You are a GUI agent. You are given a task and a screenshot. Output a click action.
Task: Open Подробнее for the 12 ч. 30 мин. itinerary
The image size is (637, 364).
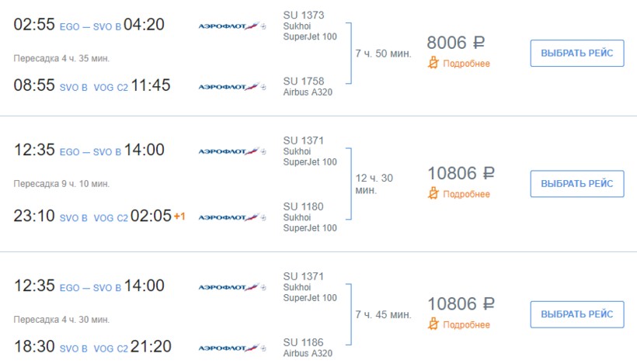[x=466, y=194]
